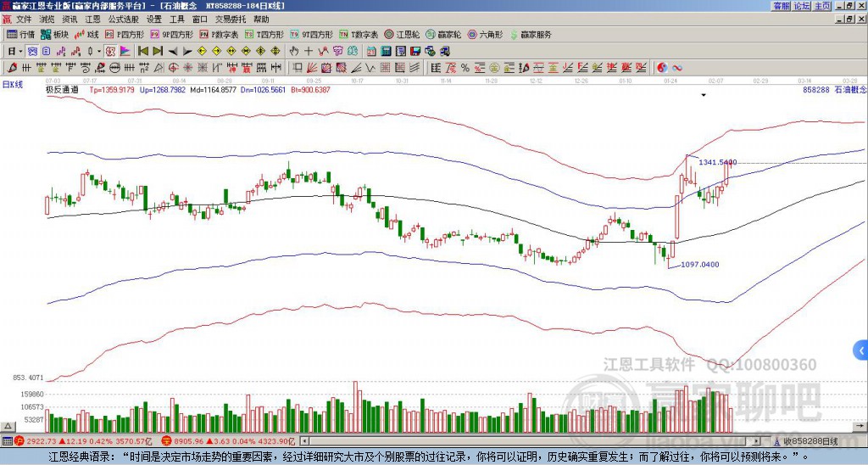The height and width of the screenshot is (465, 868).
Task: Select the crosshair cursor tool
Action: (x=309, y=52)
